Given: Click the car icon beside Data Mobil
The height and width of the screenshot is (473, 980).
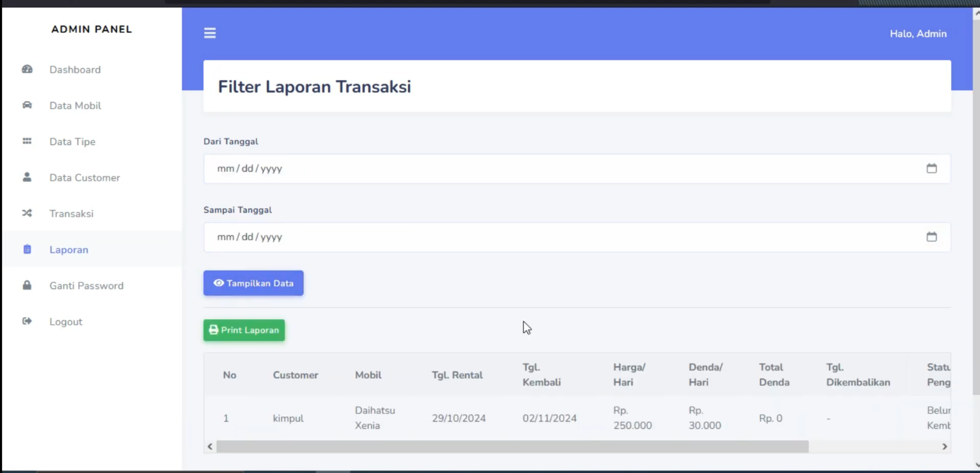Looking at the screenshot, I should click(x=27, y=105).
